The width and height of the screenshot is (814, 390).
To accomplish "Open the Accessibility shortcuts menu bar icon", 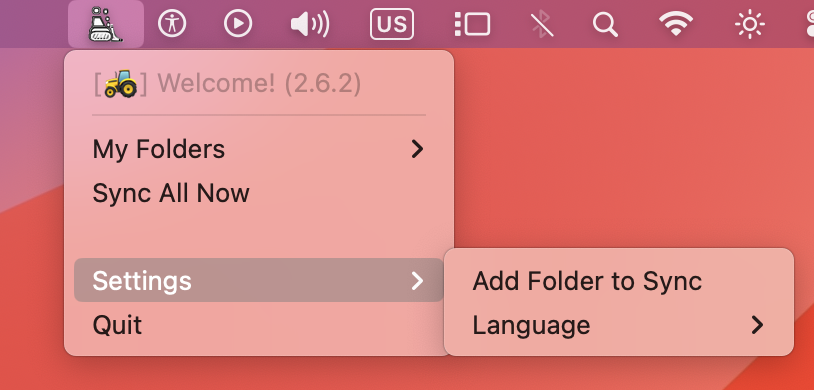I will coord(172,24).
